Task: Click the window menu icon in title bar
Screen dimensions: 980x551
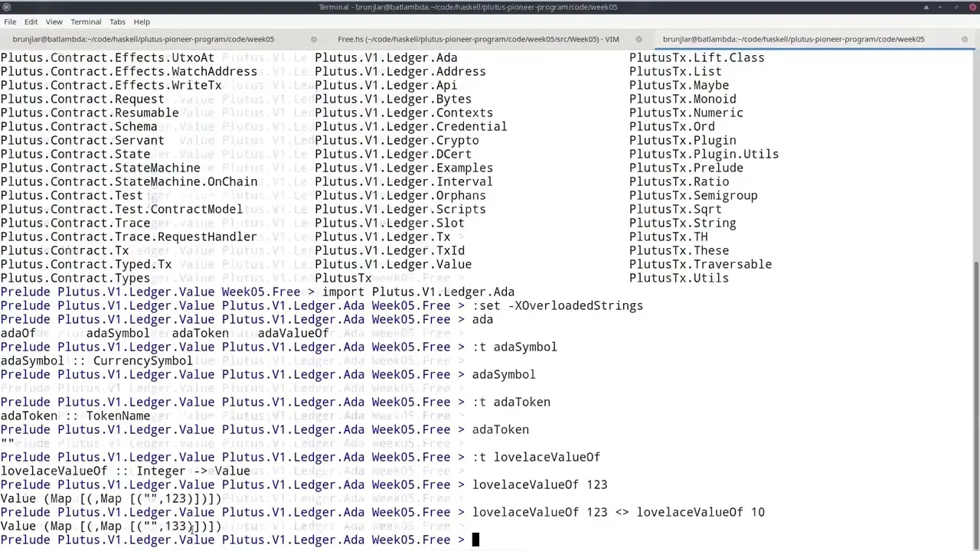Action: [6, 7]
